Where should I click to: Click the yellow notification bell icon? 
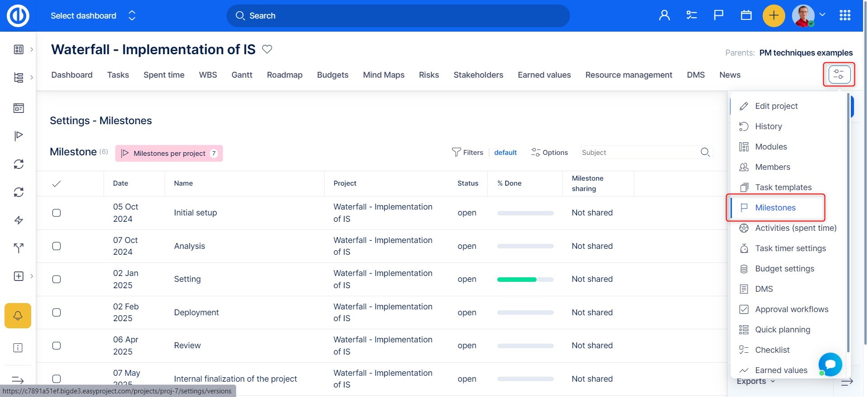coord(18,316)
